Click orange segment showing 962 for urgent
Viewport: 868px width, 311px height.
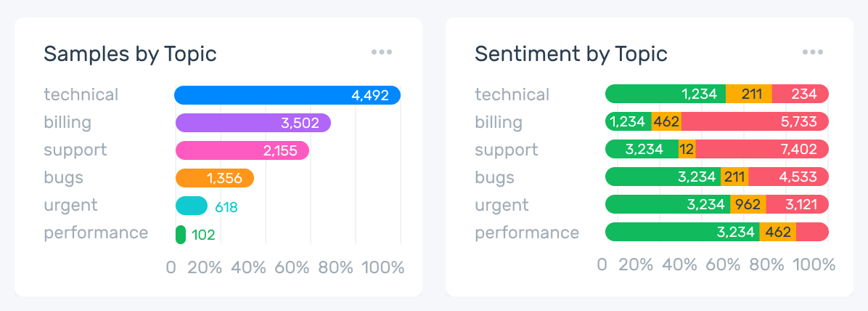[x=748, y=205]
